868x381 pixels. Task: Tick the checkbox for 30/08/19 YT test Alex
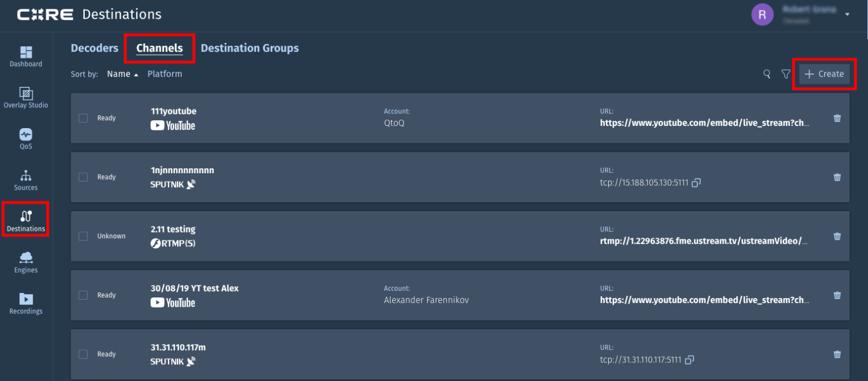tap(83, 295)
